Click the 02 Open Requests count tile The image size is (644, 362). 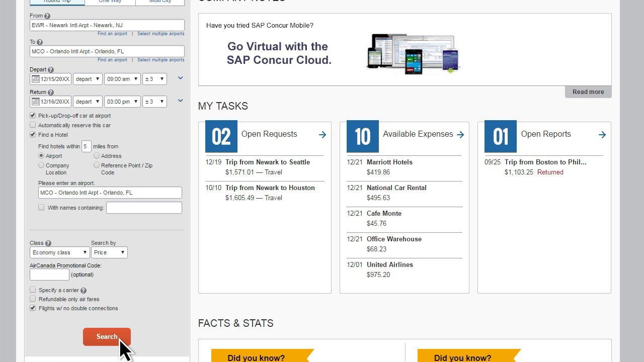[x=221, y=136]
